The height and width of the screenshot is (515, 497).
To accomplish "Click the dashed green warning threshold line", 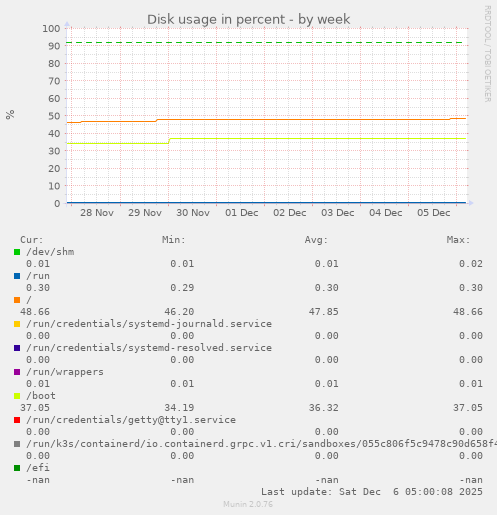I will click(x=264, y=43).
